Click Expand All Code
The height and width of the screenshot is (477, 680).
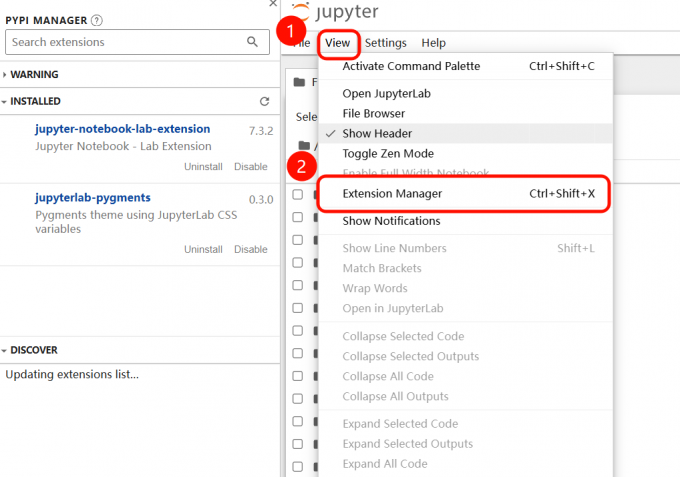pyautogui.click(x=466, y=464)
